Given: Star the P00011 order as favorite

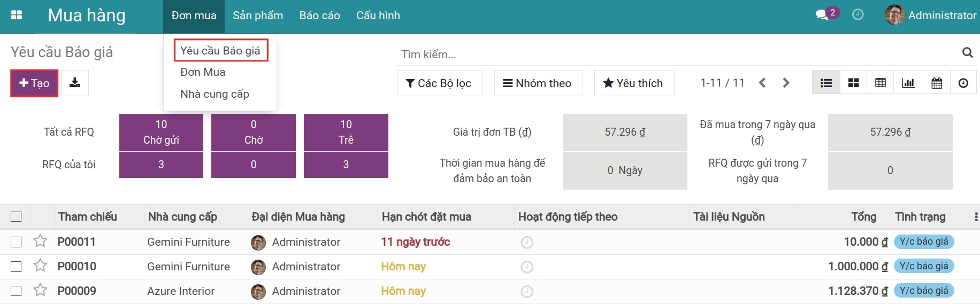Looking at the screenshot, I should 40,241.
